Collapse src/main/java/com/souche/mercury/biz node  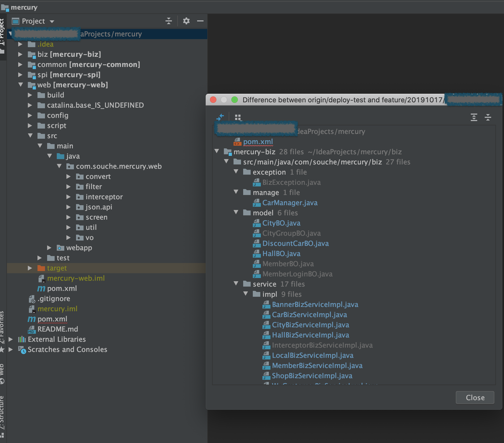pyautogui.click(x=226, y=162)
